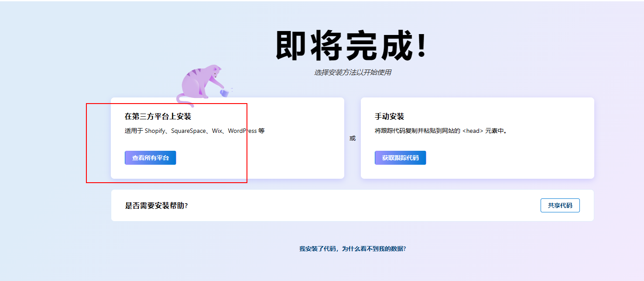Click the 即将完成! main heading
This screenshot has width=644, height=281.
click(351, 46)
